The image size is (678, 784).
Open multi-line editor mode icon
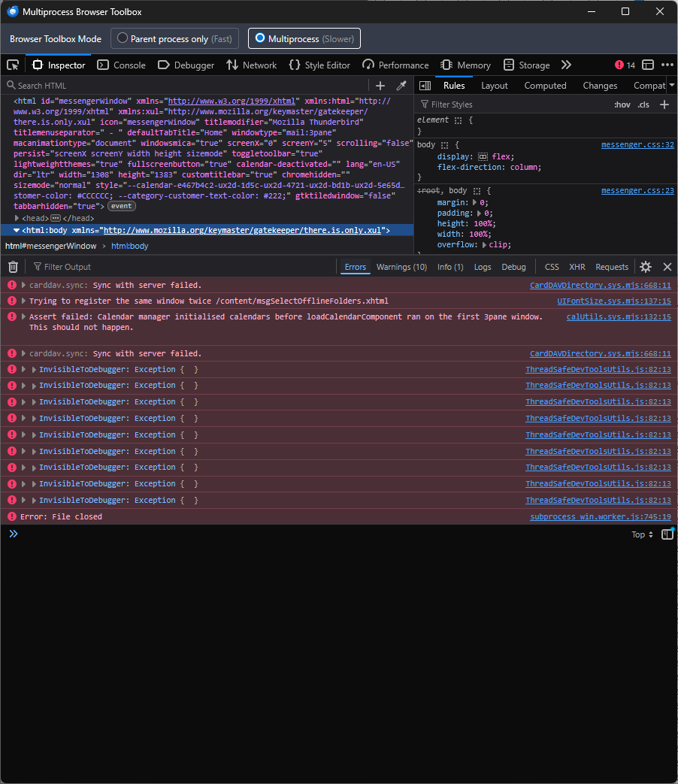[667, 534]
